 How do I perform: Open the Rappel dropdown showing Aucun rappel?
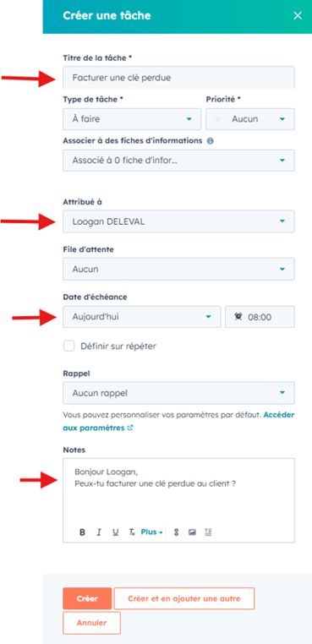[x=178, y=393]
